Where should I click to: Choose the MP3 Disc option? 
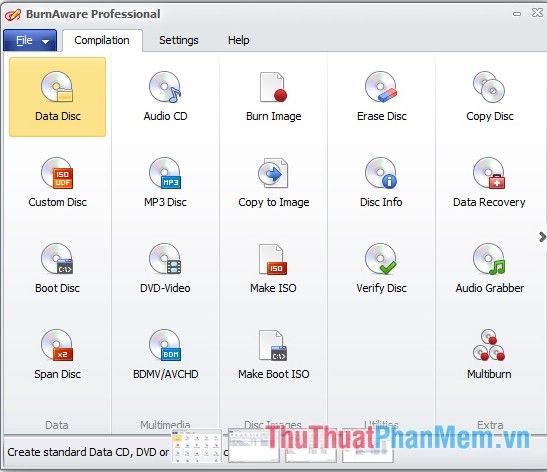click(165, 183)
